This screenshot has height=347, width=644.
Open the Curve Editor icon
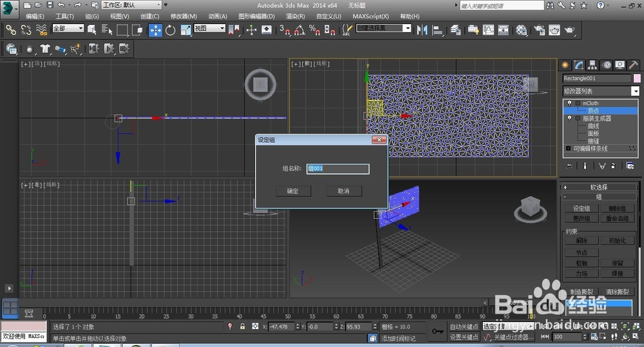[488, 30]
